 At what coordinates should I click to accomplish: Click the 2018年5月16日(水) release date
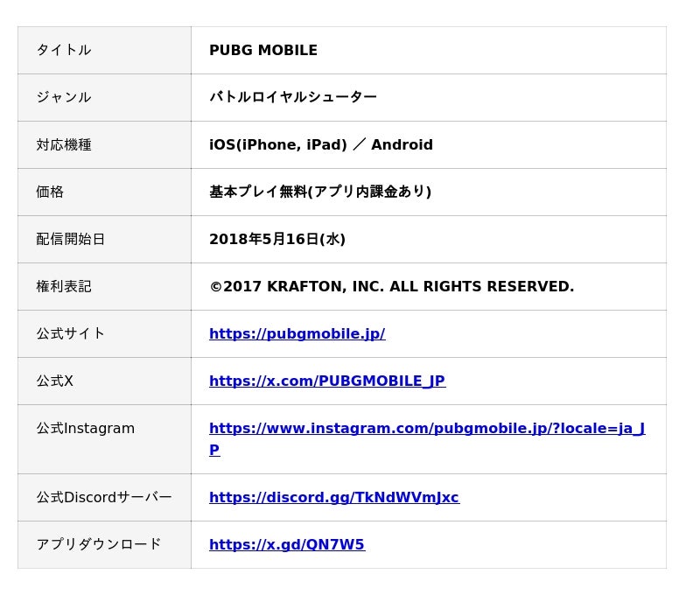pyautogui.click(x=276, y=239)
